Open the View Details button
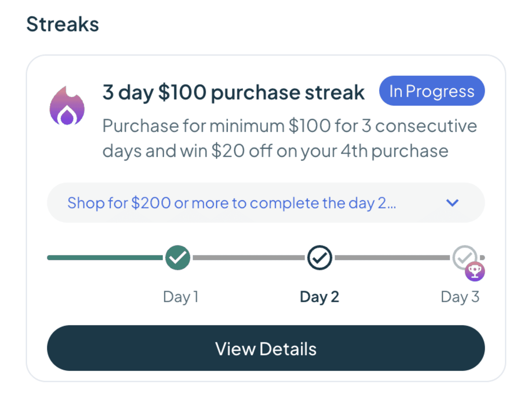 266,348
